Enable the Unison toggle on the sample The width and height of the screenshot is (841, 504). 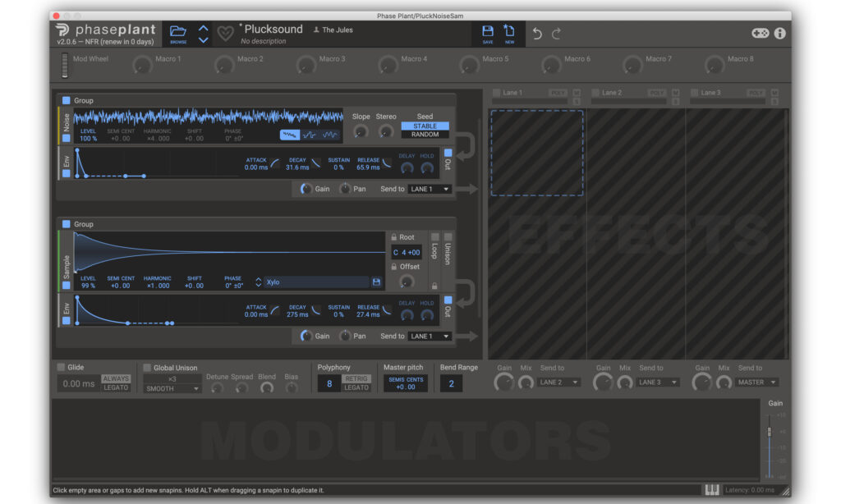point(448,237)
